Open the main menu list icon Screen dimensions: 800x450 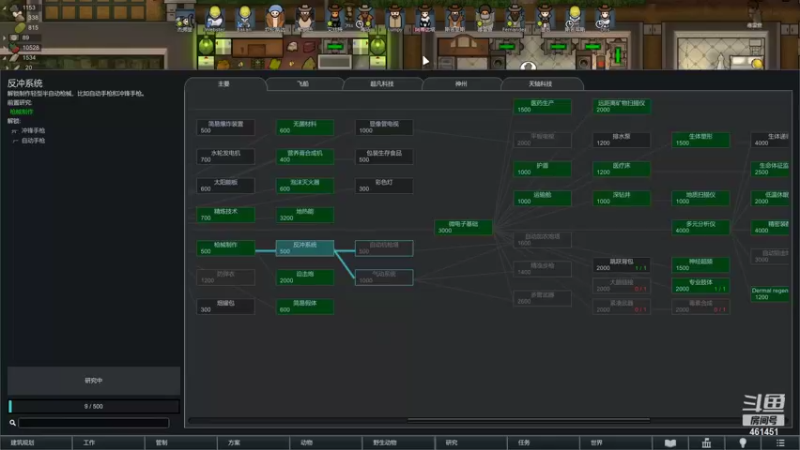[780, 443]
